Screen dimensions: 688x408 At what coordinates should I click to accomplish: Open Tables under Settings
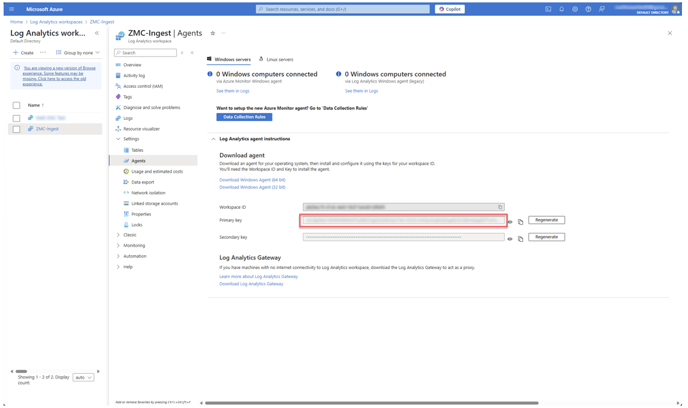pos(137,150)
